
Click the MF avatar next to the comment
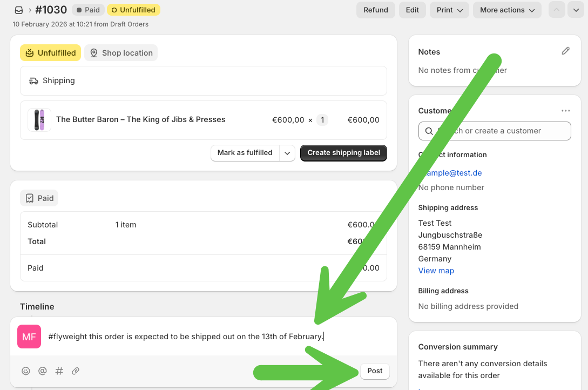coord(29,336)
